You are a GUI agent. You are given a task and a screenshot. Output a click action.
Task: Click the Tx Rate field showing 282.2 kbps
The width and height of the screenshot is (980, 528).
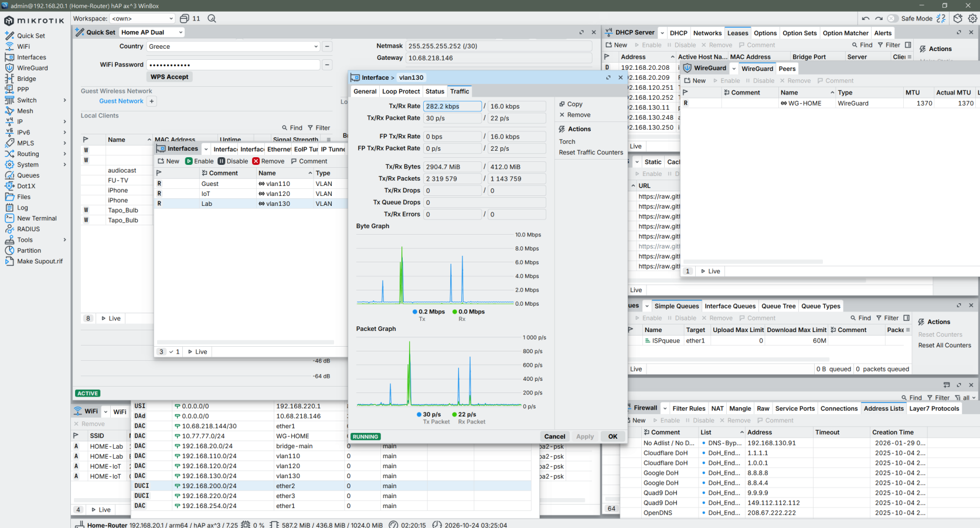click(x=452, y=106)
